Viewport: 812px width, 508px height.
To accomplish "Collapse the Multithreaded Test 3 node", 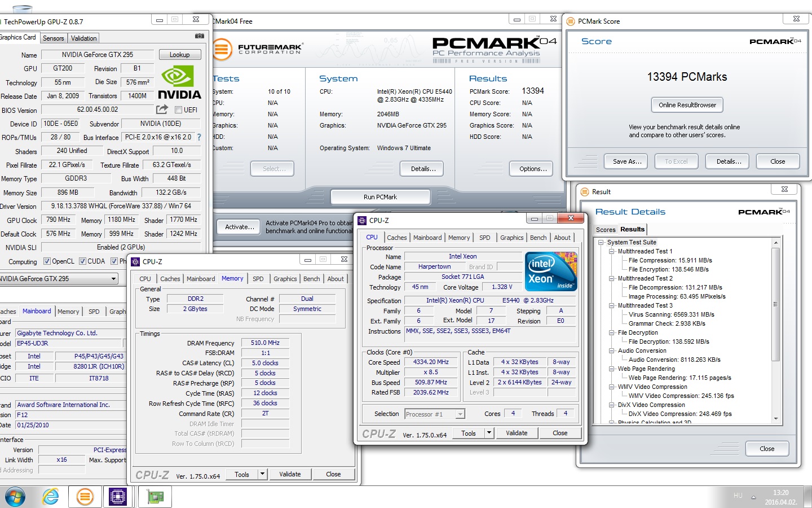I will (x=612, y=306).
